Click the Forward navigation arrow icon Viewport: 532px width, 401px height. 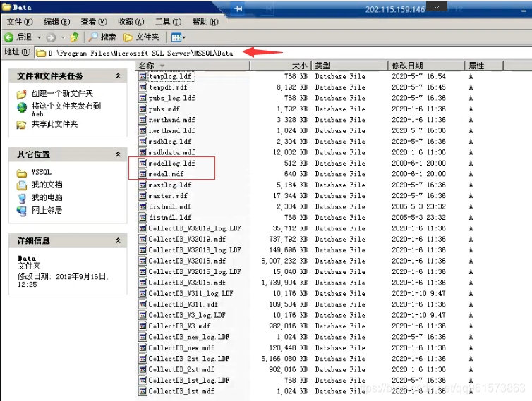tap(51, 37)
